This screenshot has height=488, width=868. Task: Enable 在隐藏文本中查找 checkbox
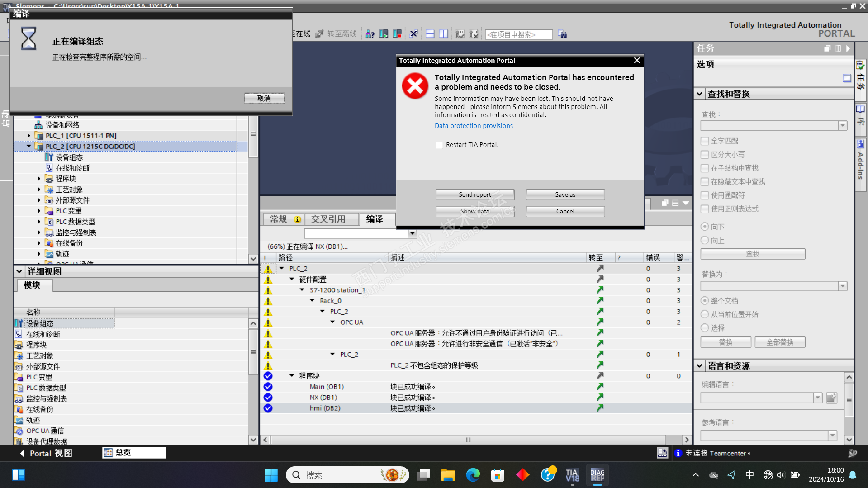point(705,182)
